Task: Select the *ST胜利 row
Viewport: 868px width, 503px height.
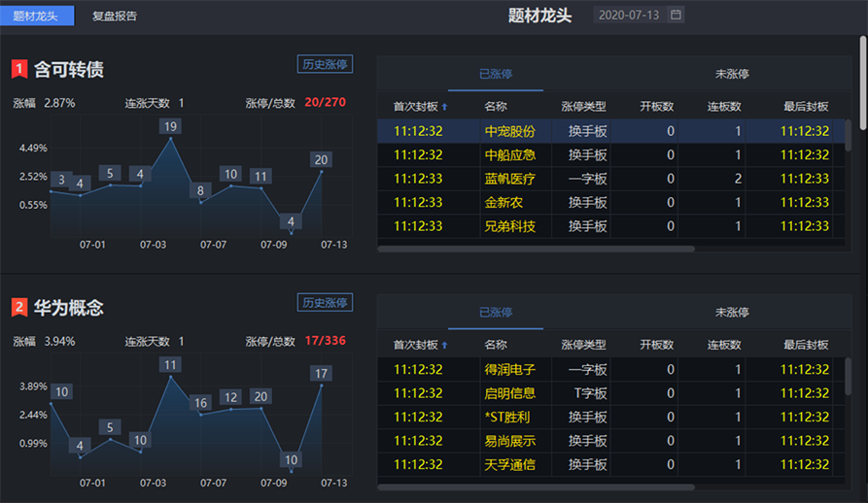Action: [x=611, y=417]
